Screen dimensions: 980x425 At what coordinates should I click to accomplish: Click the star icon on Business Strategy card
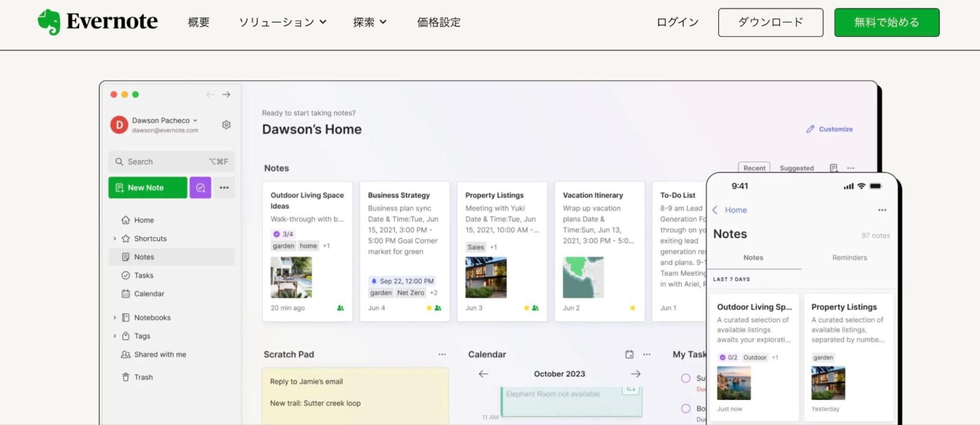tap(429, 308)
